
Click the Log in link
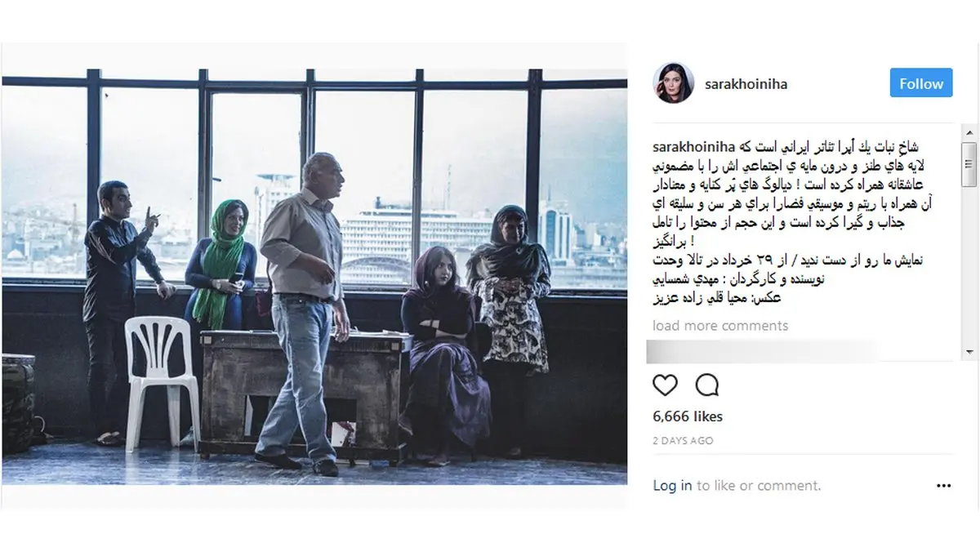click(x=672, y=486)
